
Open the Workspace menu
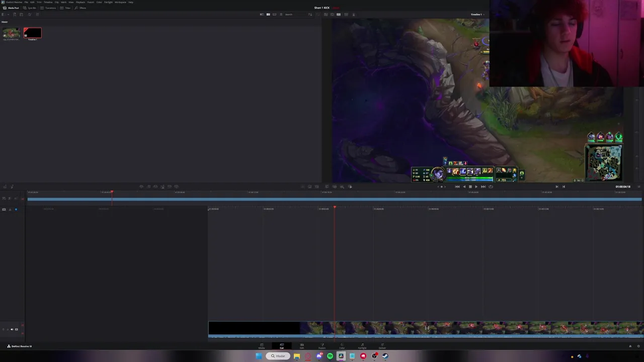tap(120, 2)
